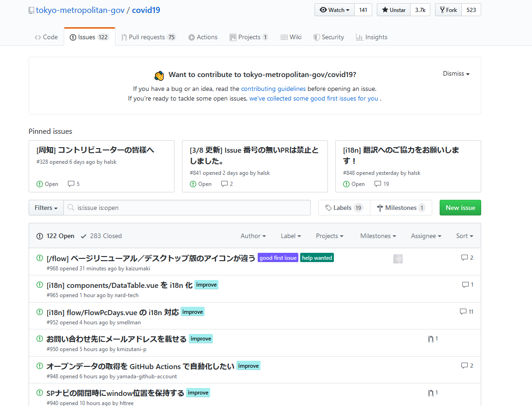This screenshot has width=532, height=406.
Task: Click the assignee avatar on issue #968
Action: point(398,259)
